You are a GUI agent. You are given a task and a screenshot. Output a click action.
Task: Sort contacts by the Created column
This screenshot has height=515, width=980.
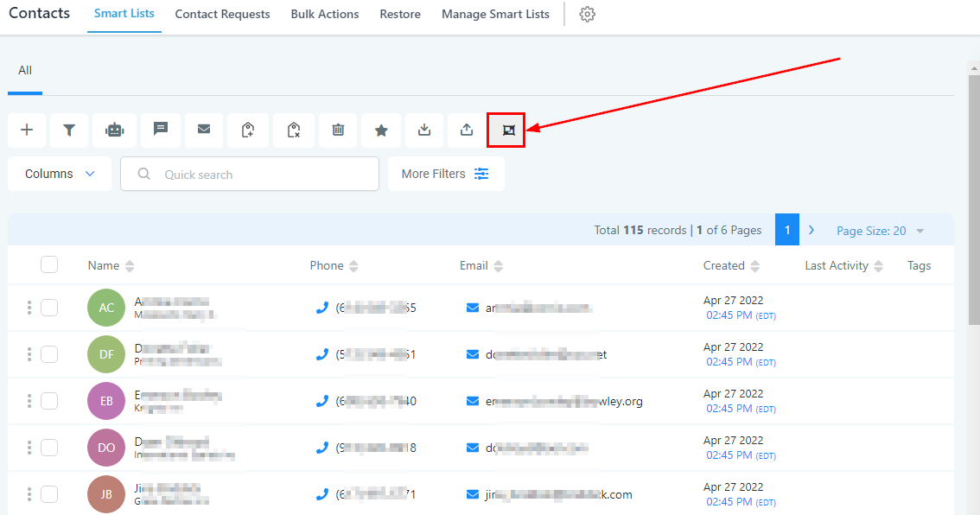pyautogui.click(x=731, y=266)
